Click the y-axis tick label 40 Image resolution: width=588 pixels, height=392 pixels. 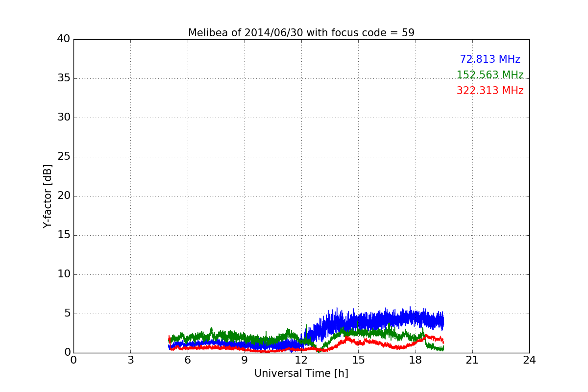tap(64, 39)
